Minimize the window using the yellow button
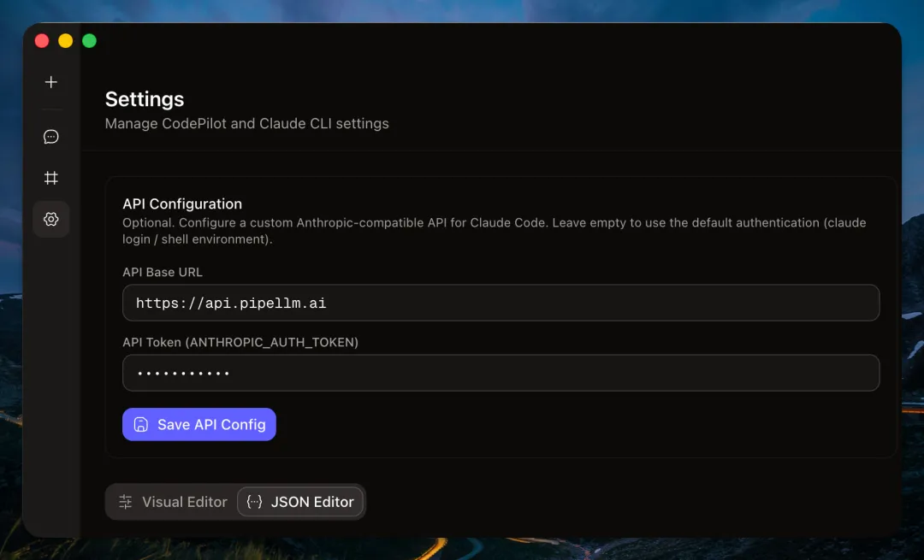The width and height of the screenshot is (924, 560). (65, 41)
